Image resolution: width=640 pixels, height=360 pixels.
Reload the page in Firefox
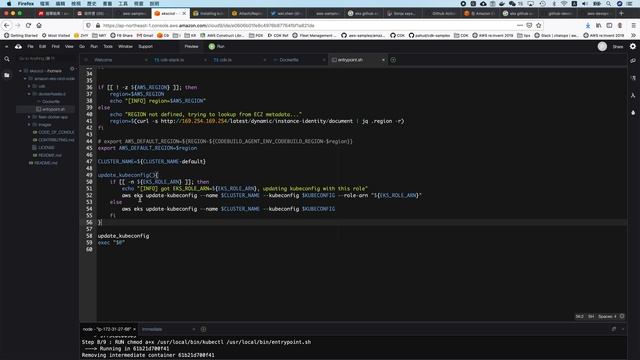pos(28,25)
